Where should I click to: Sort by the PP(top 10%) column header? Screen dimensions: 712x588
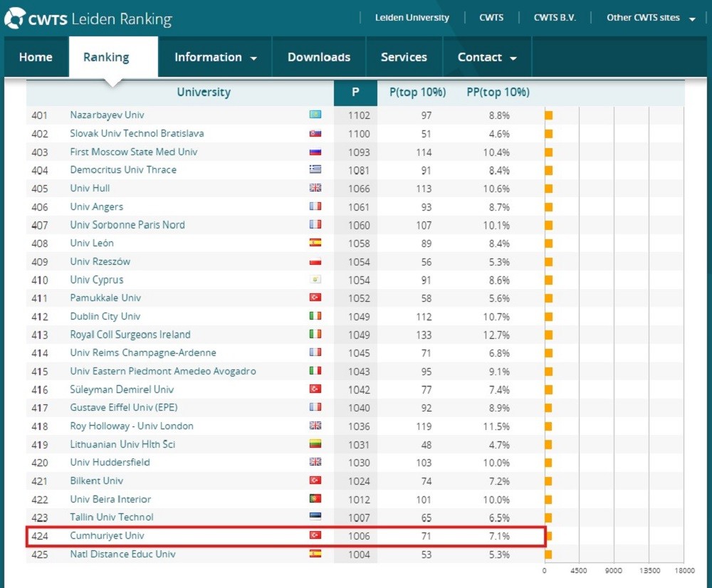pyautogui.click(x=498, y=93)
